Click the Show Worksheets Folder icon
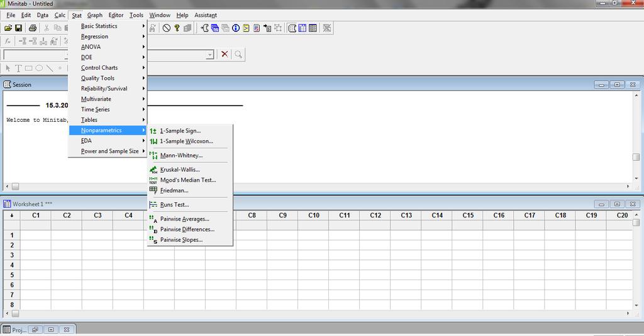The width and height of the screenshot is (644, 336). click(215, 28)
